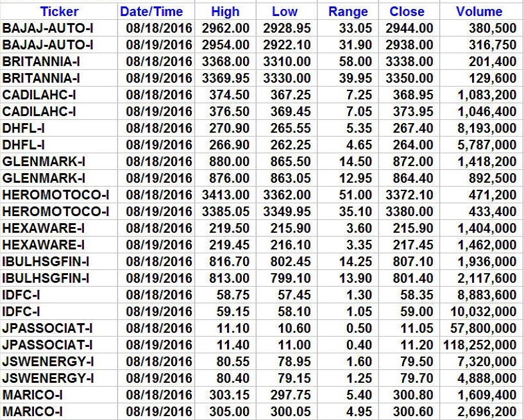Select the Volume column header
524x420 pixels.
point(479,12)
